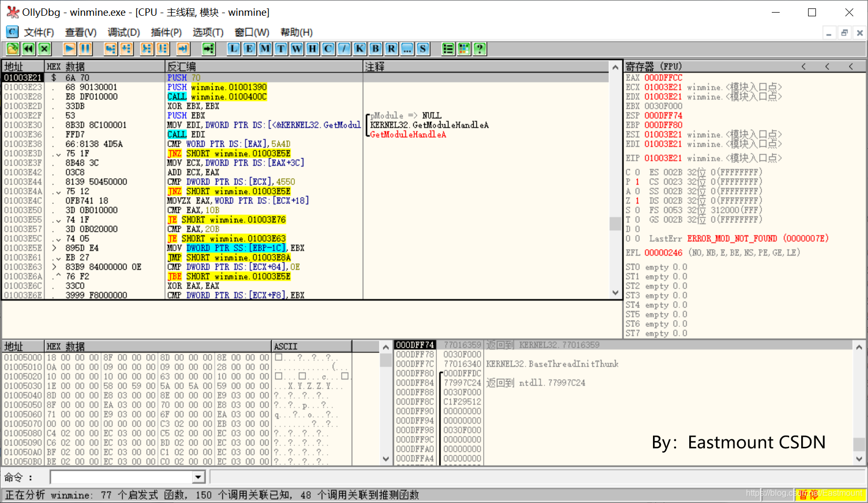Select stack entry at 000DFF84
This screenshot has height=503, width=868.
point(623,383)
